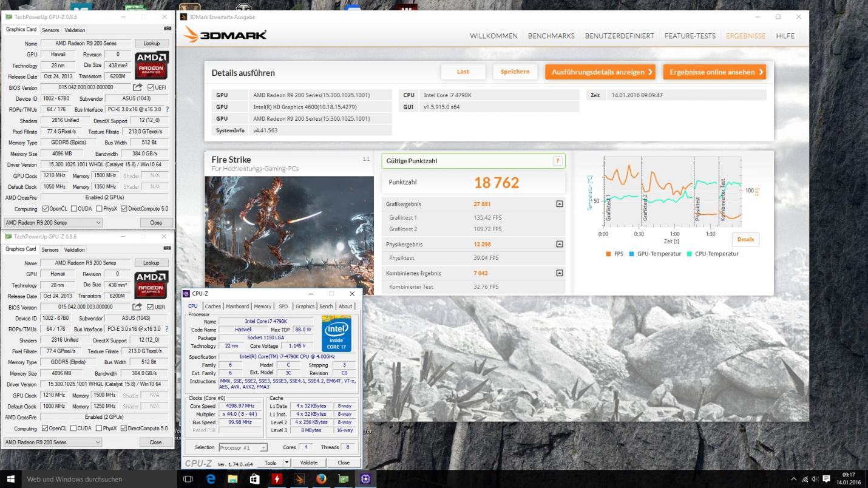Click Ergebnisse online ansehen button

[x=714, y=72]
